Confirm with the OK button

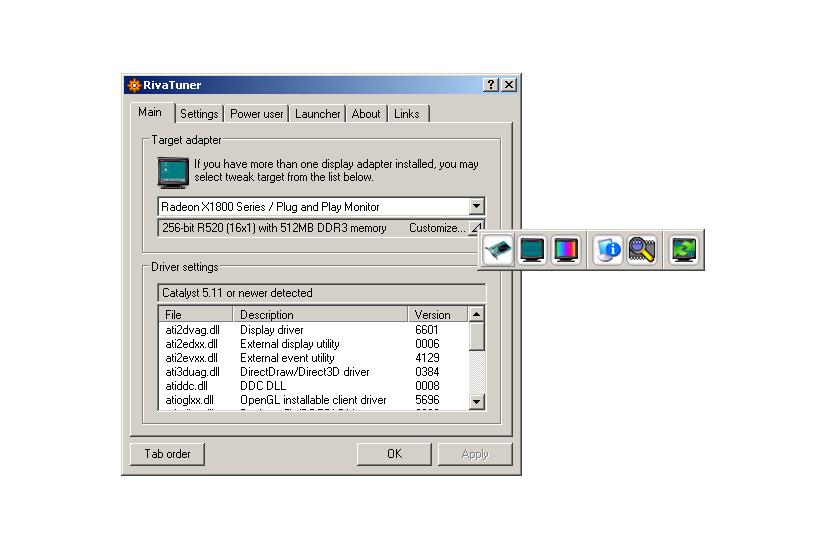click(x=394, y=454)
